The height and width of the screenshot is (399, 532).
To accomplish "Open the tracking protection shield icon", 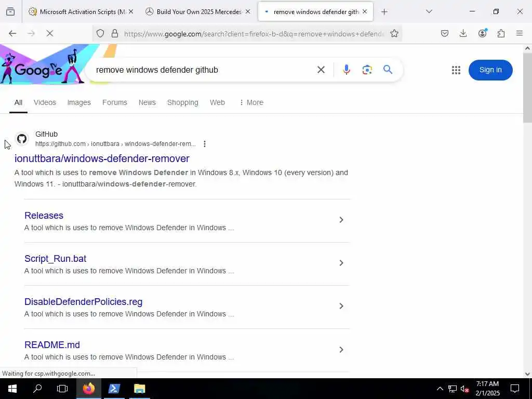I will (100, 33).
